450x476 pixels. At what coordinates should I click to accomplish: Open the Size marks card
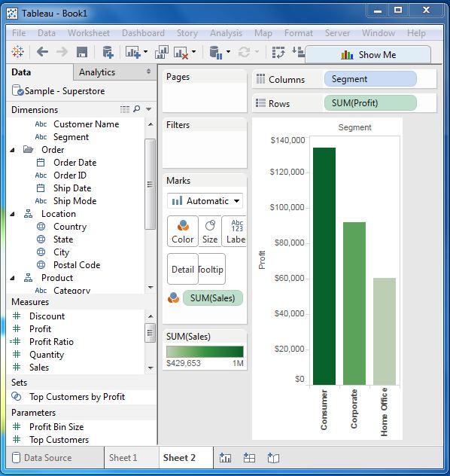(210, 231)
